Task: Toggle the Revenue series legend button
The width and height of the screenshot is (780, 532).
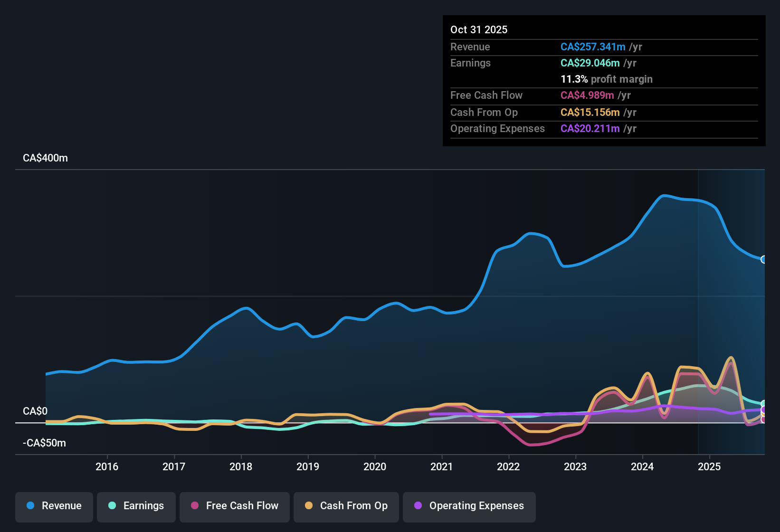Action: point(54,507)
